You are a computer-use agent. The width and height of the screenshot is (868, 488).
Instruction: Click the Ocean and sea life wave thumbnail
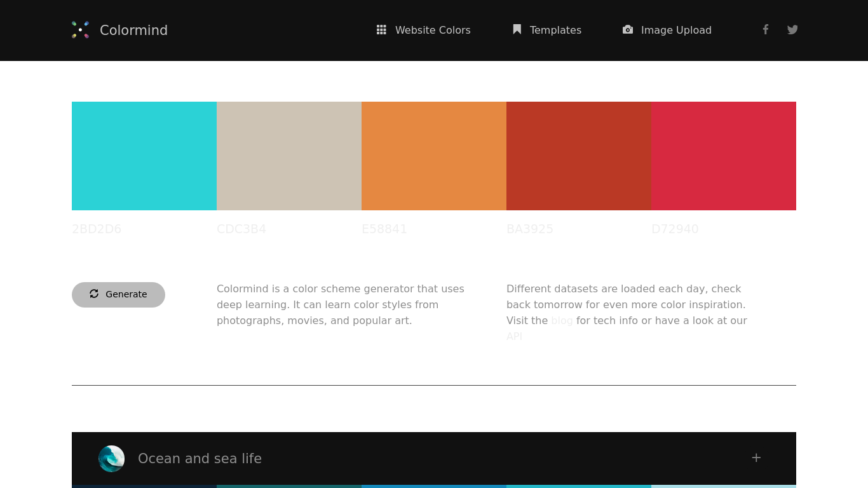tap(111, 458)
